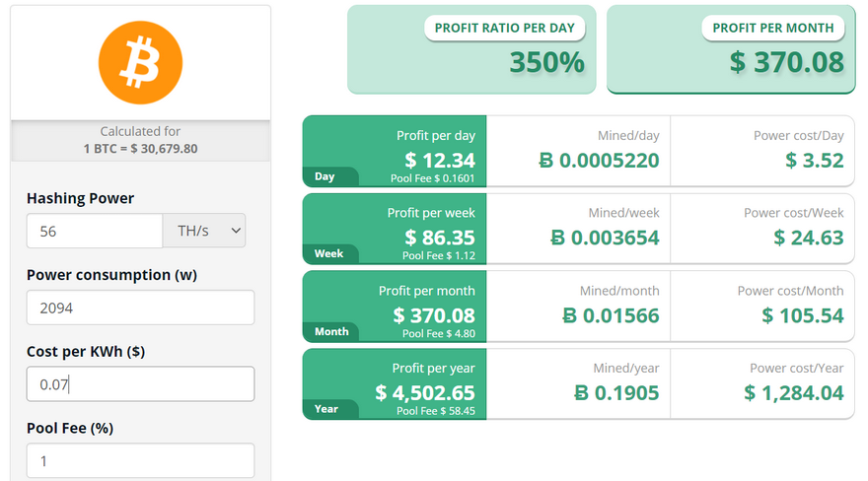The width and height of the screenshot is (868, 481).
Task: Click the Profit per year amount
Action: click(425, 392)
